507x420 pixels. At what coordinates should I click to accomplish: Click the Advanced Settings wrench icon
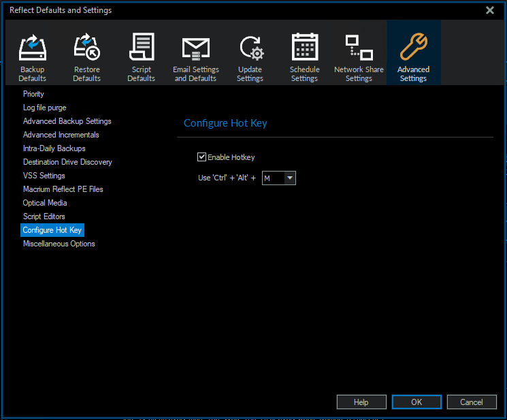point(414,47)
